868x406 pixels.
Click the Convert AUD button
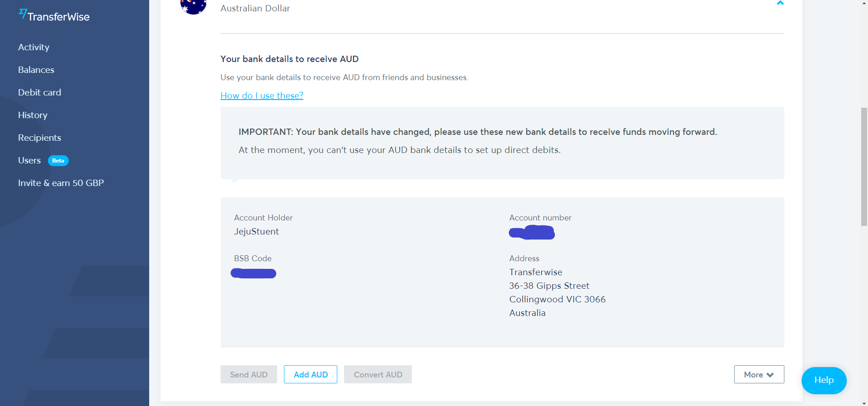tap(378, 374)
